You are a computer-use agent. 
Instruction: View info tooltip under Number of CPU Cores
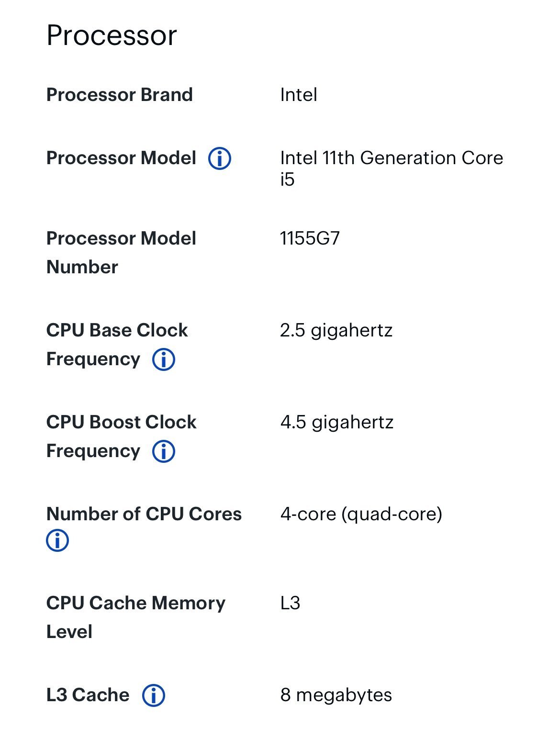pos(57,540)
